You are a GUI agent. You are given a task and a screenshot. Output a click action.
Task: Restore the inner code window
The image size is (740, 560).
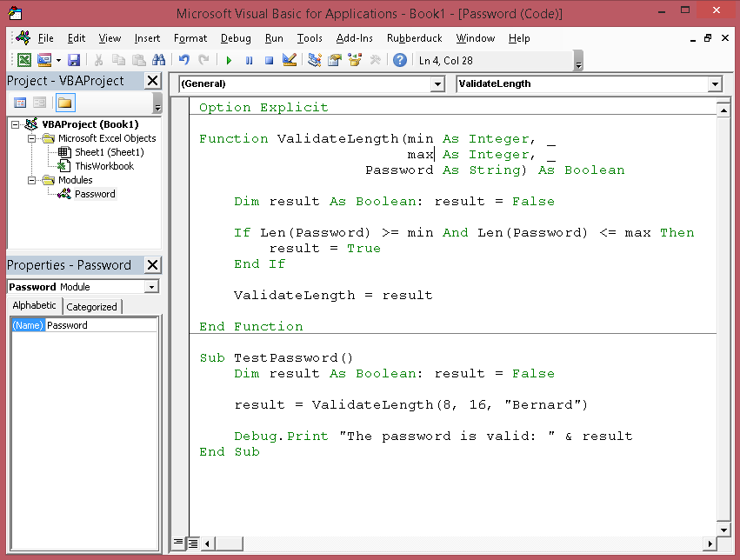(x=708, y=38)
